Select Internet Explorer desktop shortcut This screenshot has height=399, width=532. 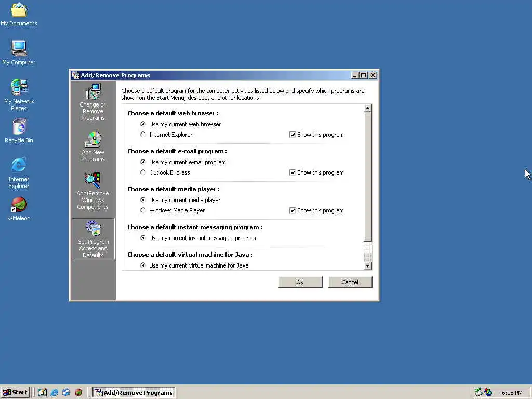click(19, 173)
